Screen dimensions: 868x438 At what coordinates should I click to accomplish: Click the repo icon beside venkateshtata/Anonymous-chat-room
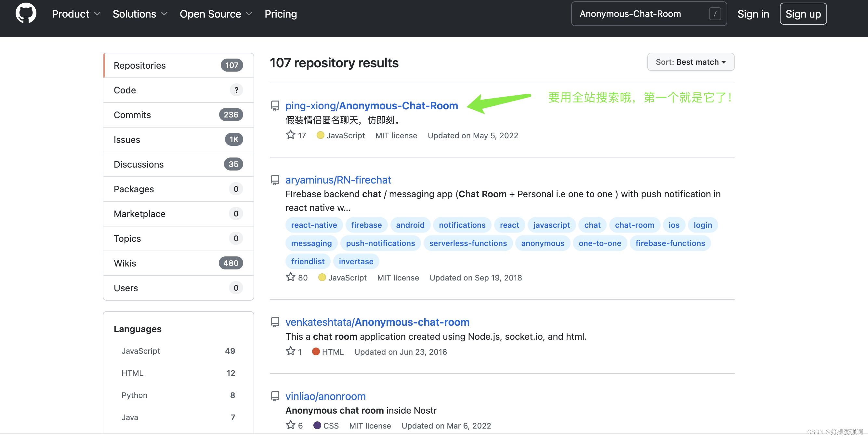point(275,322)
